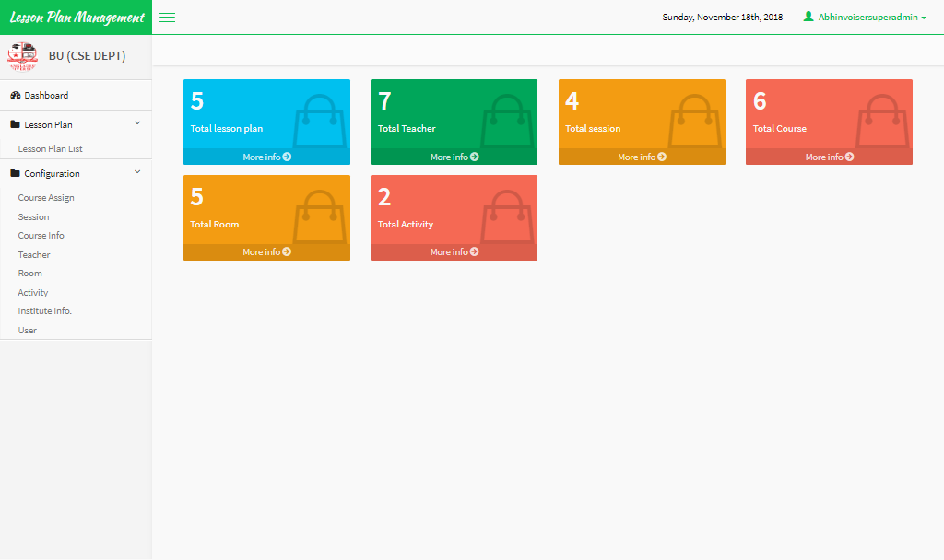
Task: Select Institute Info. in the sidebar
Action: coord(45,311)
